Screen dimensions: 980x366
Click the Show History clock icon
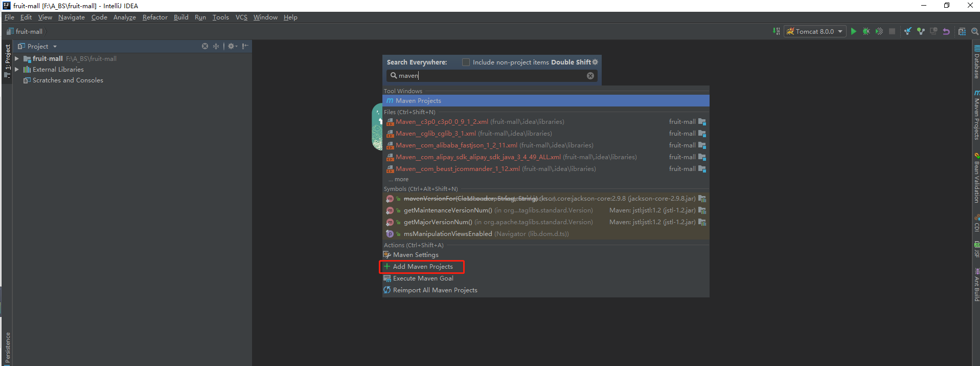click(933, 31)
